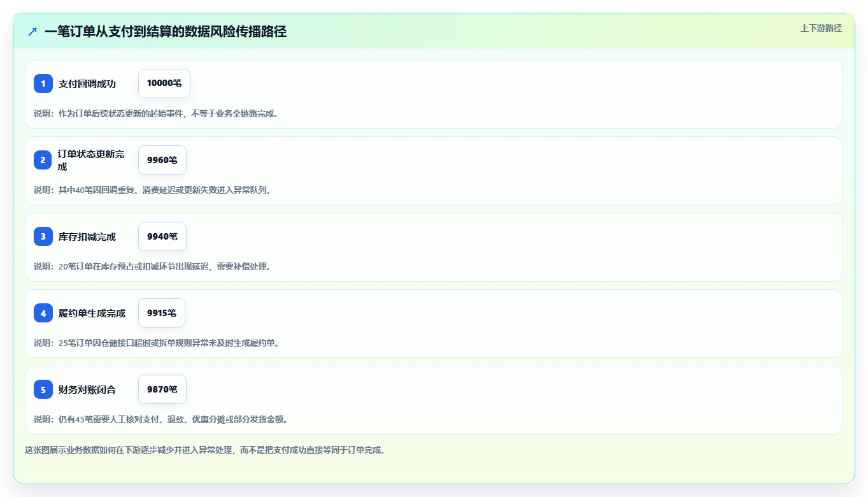Click the note about 起始事件 under step 1
868x497 pixels.
click(x=157, y=113)
